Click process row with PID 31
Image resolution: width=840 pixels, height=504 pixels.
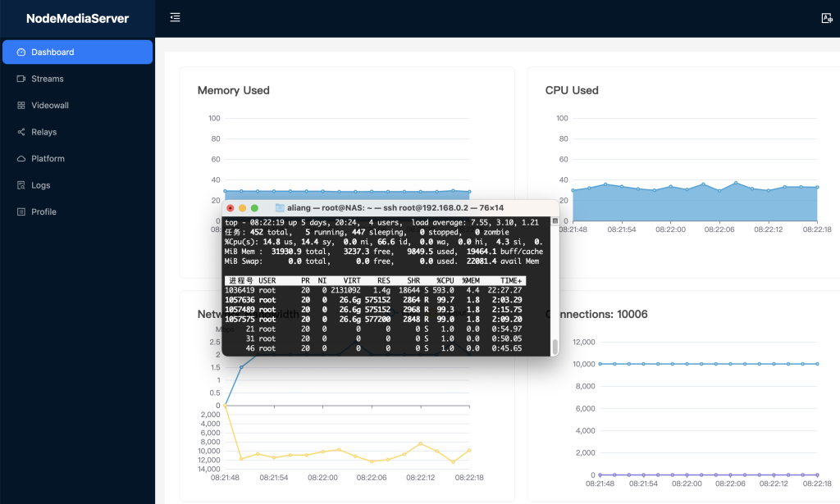[x=373, y=338]
